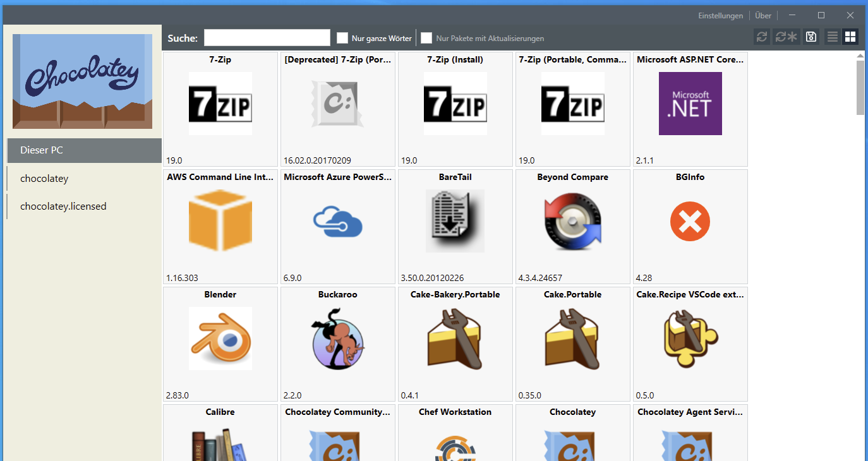This screenshot has height=461, width=868.
Task: Click version 19.0 under 7-Zip (Install)
Action: (409, 160)
